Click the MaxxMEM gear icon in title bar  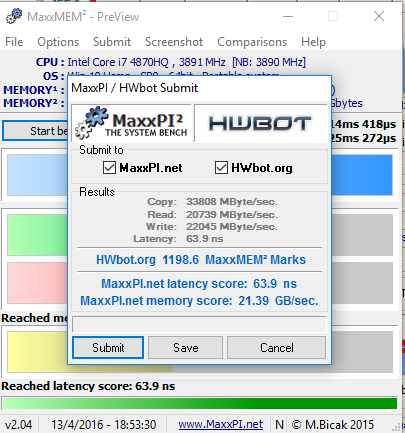14,16
